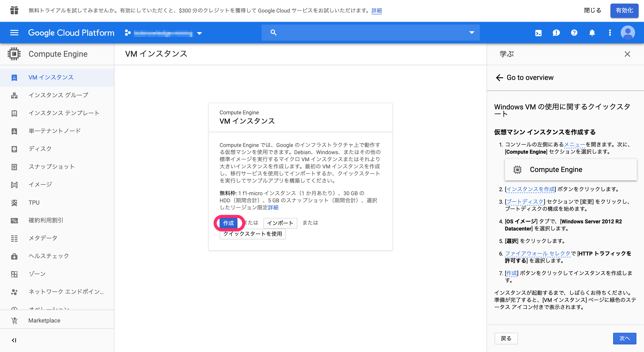Open the account avatar menu
Viewport: 644px width, 352px height.
click(627, 32)
